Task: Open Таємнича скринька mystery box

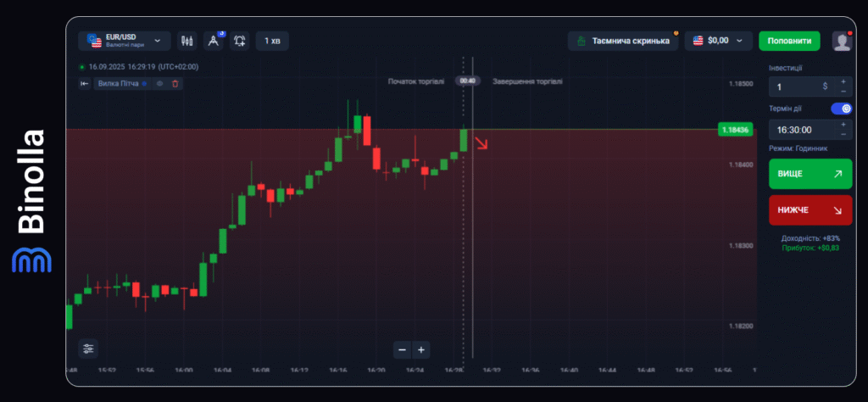Action: (623, 41)
